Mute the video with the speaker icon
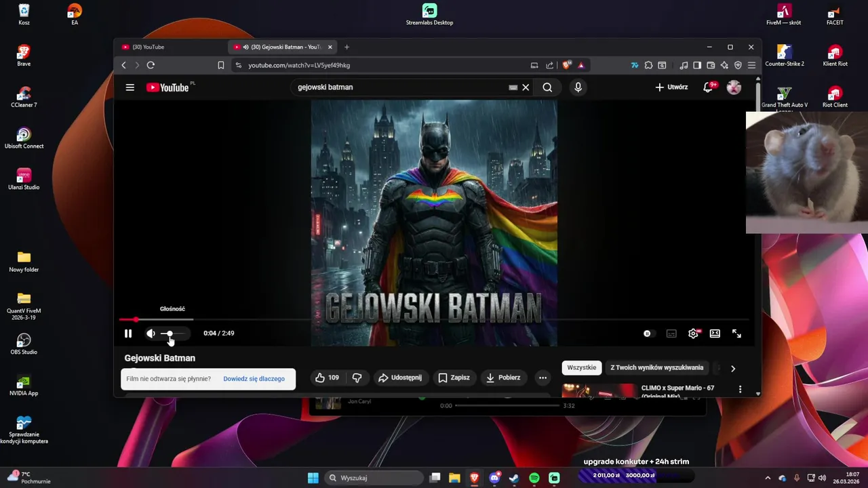The height and width of the screenshot is (488, 868). (151, 333)
